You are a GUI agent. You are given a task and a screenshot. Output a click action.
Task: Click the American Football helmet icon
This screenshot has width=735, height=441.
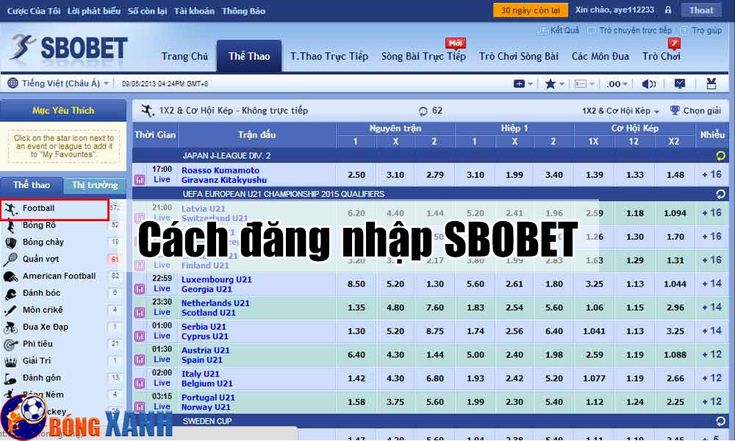click(x=11, y=277)
